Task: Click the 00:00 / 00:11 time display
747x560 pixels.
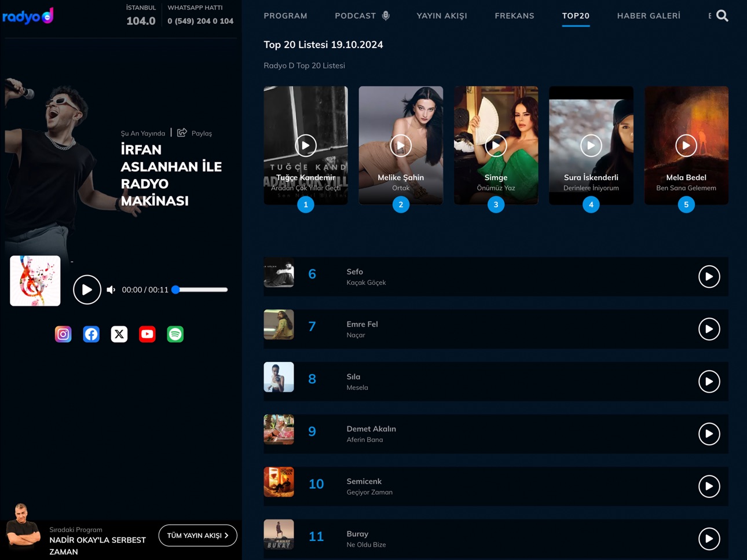Action: pos(145,290)
